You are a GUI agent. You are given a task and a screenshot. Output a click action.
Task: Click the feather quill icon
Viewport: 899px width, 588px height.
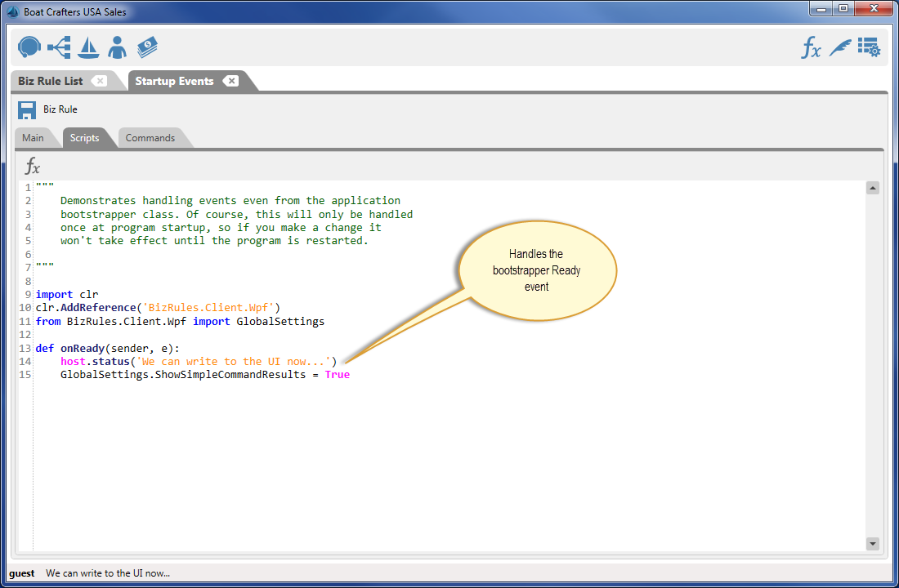(840, 47)
